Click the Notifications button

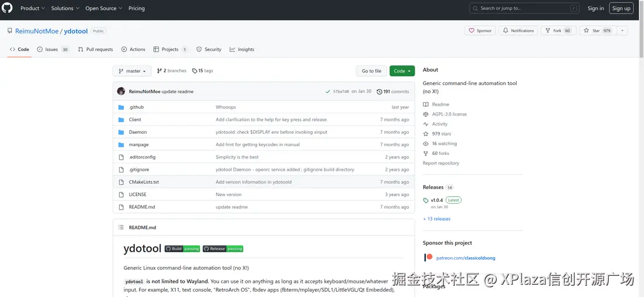[x=518, y=31]
